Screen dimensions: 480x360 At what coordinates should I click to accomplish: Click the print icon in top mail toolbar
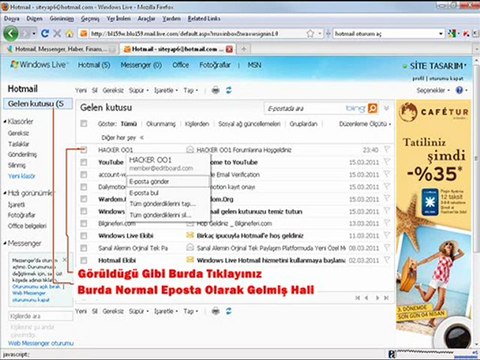(216, 90)
